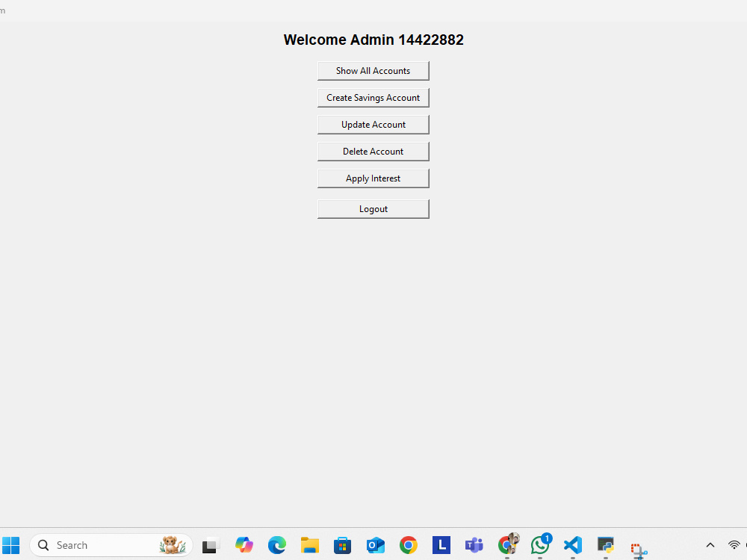This screenshot has width=747, height=560.
Task: Log out with the Logout button
Action: pos(373,209)
